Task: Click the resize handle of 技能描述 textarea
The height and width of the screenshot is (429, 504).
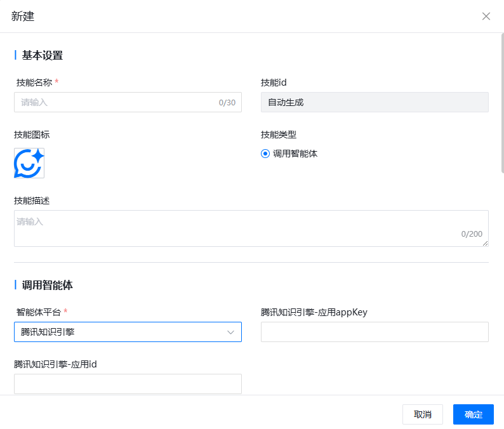Action: point(486,244)
